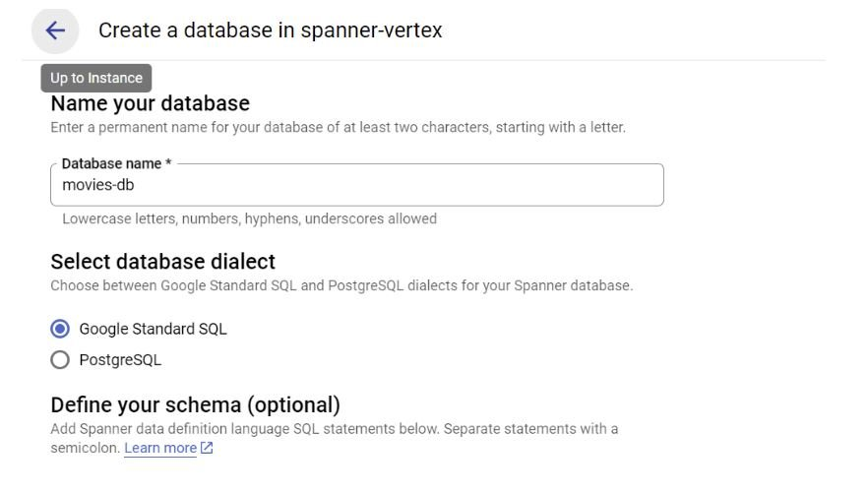This screenshot has width=868, height=494.
Task: Click the Define your schema heading
Action: coord(195,404)
